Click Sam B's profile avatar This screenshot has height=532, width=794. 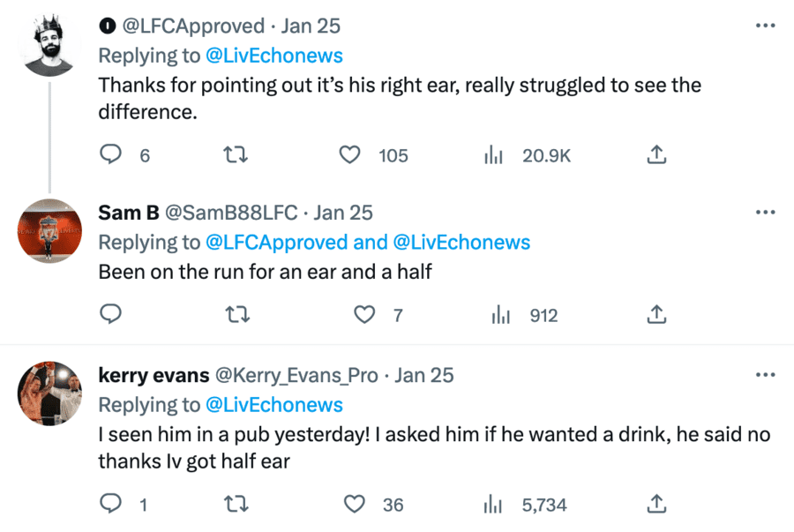coord(49,230)
